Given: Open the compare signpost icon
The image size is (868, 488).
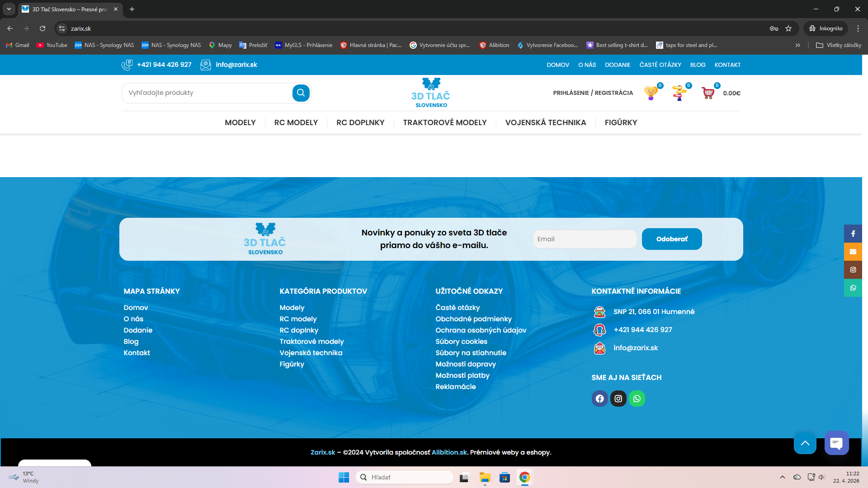Looking at the screenshot, I should (679, 93).
